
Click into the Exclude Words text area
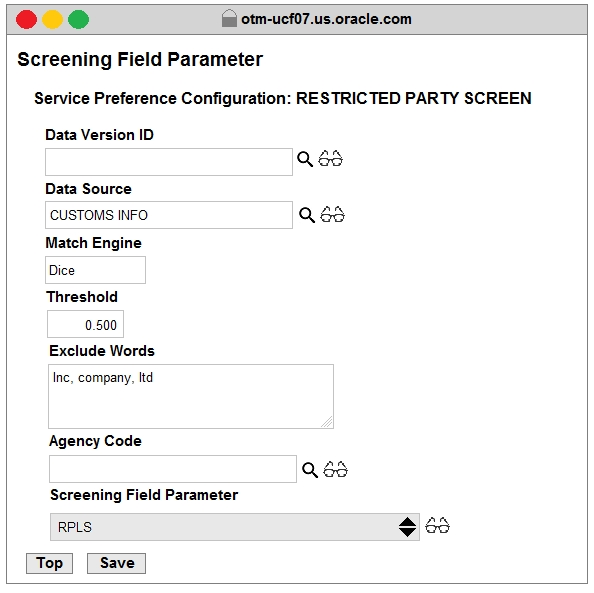click(x=191, y=396)
